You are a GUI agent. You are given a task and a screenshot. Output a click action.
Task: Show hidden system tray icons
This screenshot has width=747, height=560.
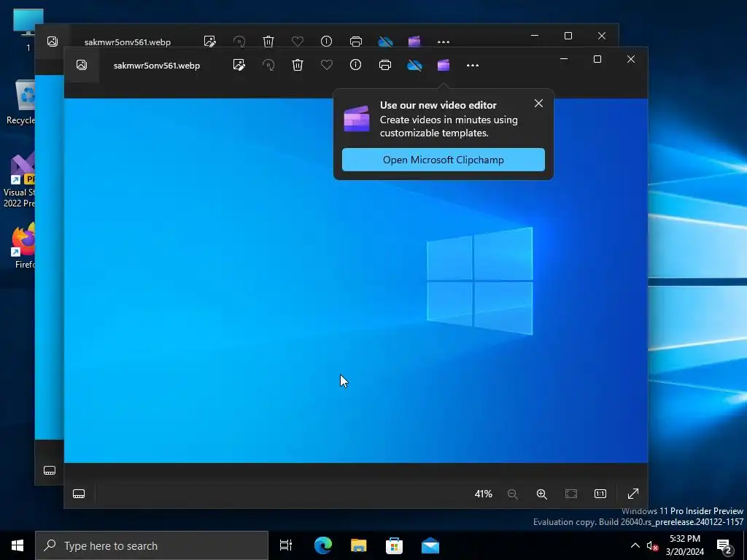click(635, 545)
